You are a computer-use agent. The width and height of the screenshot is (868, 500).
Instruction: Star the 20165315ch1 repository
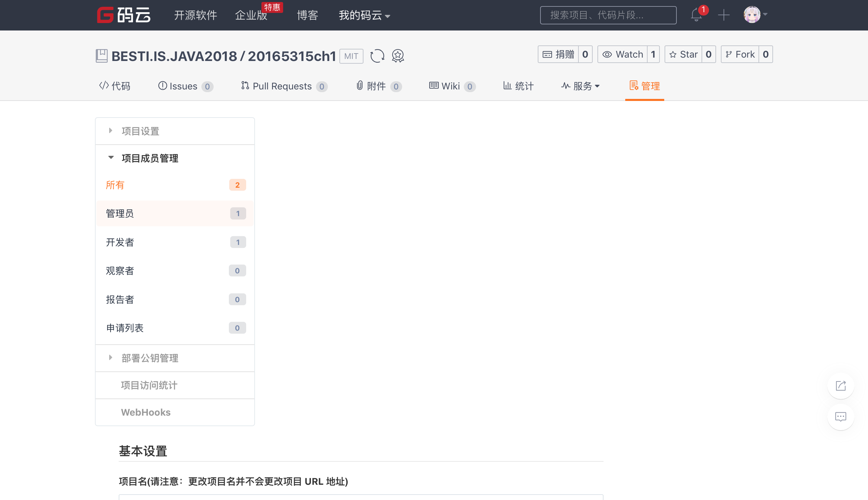684,54
